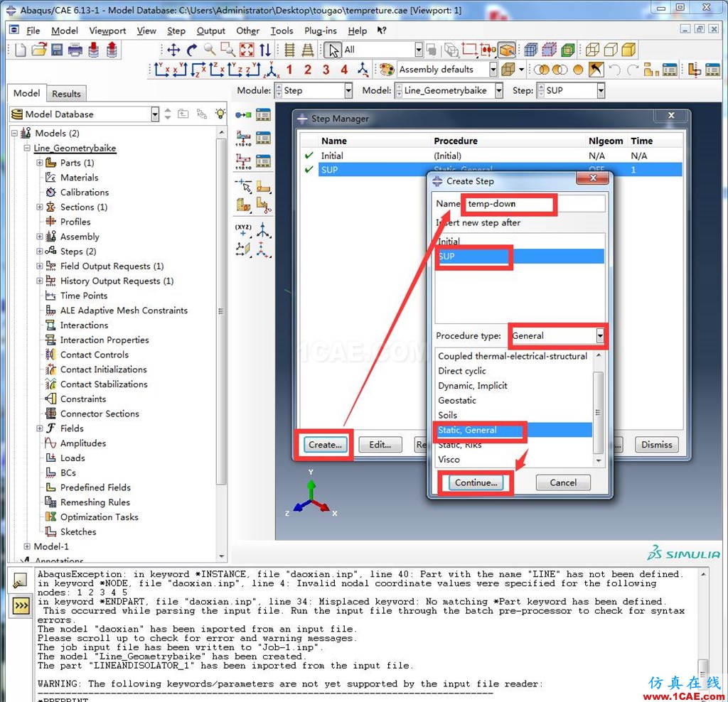Select Initial in Insert new step after list
728x702 pixels.
point(520,242)
